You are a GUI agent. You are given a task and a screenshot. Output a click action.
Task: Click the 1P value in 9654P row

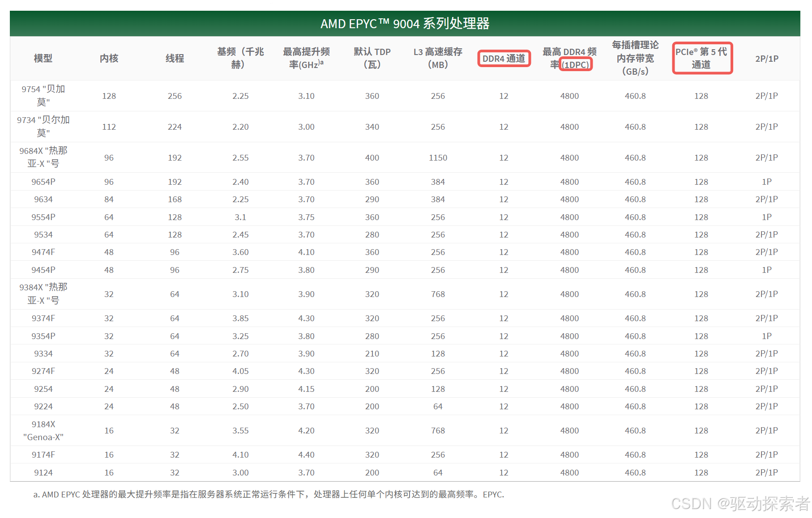coord(767,182)
